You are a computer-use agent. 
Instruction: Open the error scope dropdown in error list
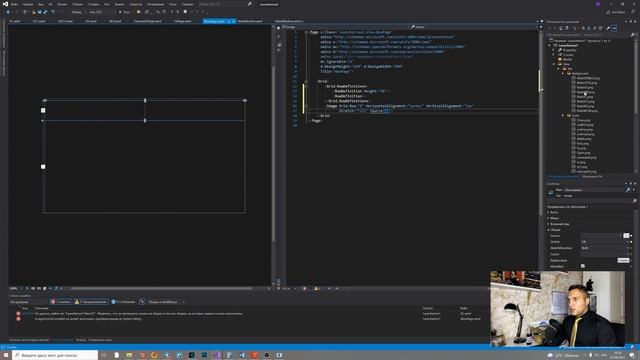pyautogui.click(x=28, y=302)
